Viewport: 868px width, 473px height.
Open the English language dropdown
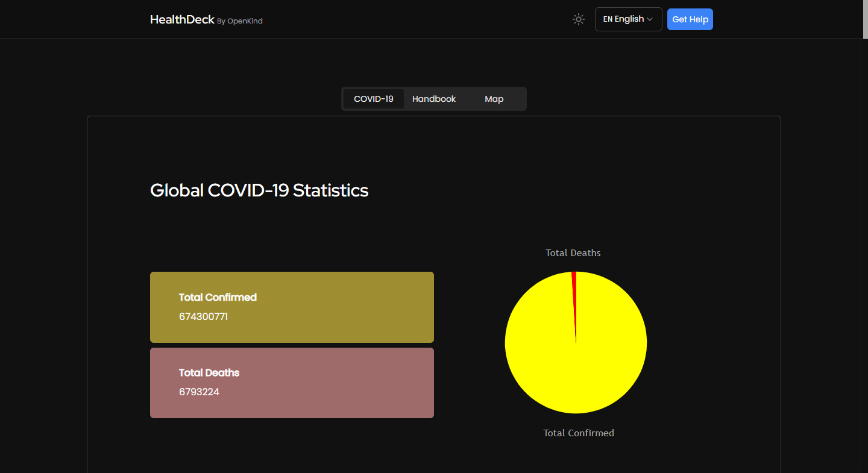point(628,19)
